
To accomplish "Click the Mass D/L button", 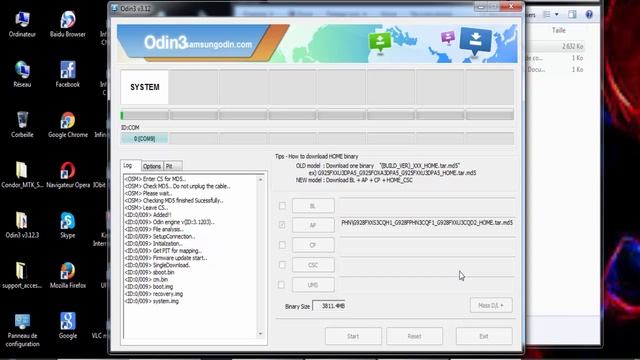I will (x=491, y=305).
